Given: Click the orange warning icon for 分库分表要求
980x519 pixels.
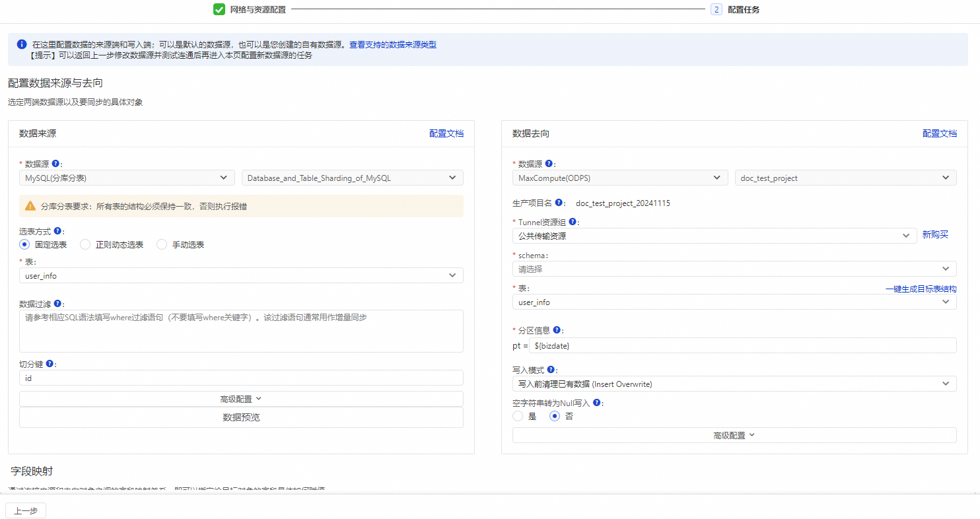Looking at the screenshot, I should coord(30,206).
